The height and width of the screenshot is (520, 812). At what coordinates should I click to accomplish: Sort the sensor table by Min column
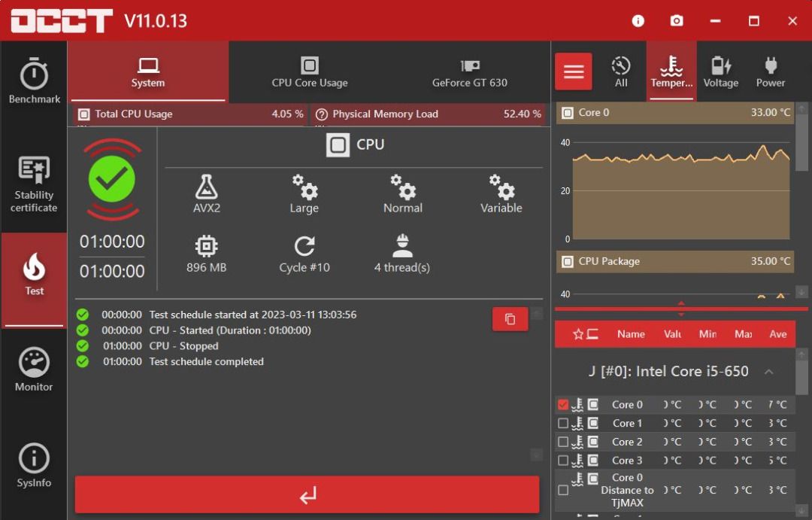(x=707, y=334)
